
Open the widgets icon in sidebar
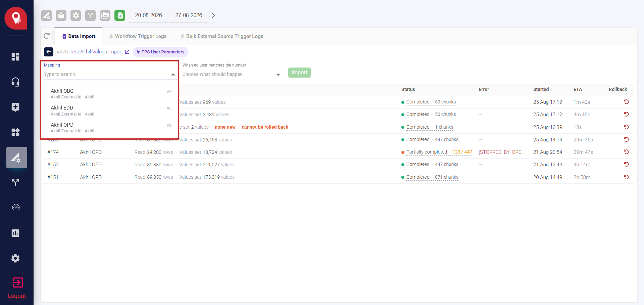tap(15, 132)
